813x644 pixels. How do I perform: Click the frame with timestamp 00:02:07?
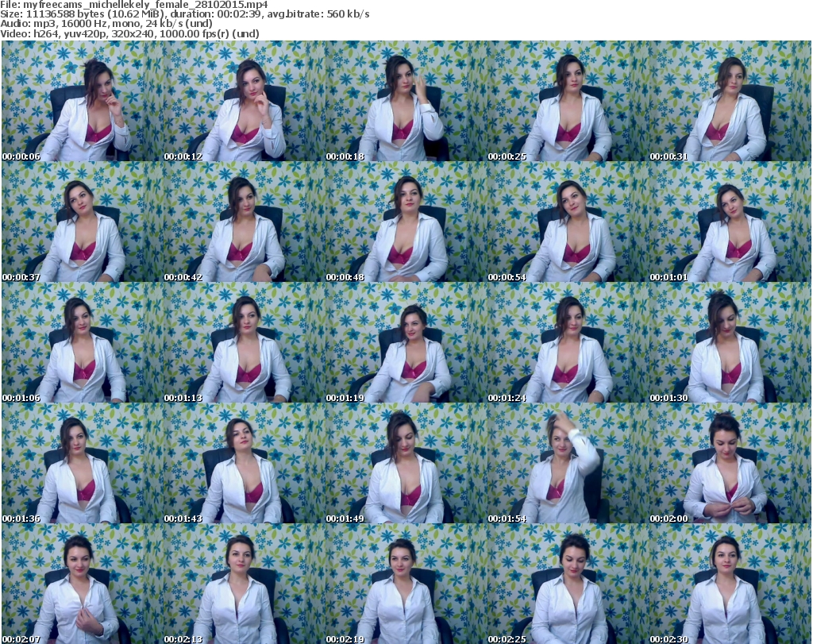coord(83,584)
